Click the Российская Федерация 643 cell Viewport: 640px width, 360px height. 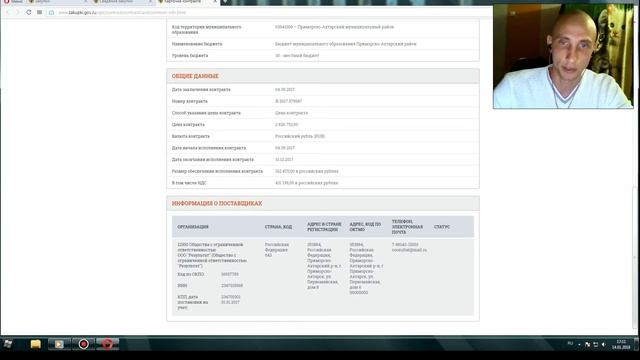point(277,250)
